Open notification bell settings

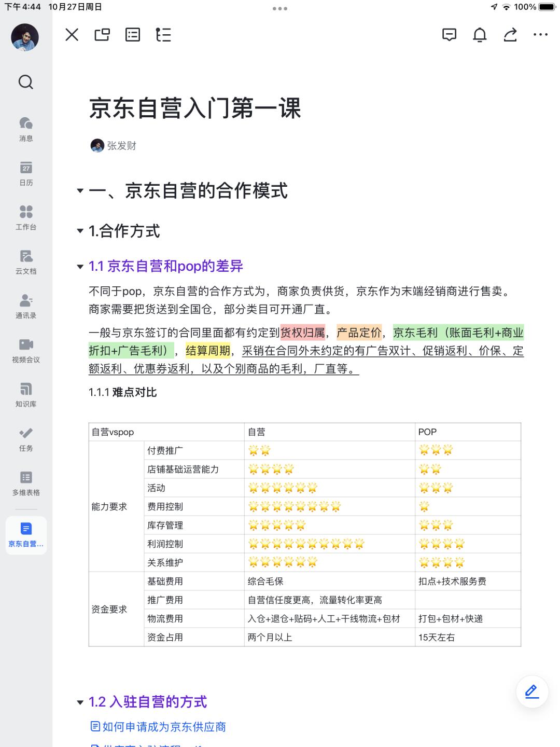click(480, 35)
